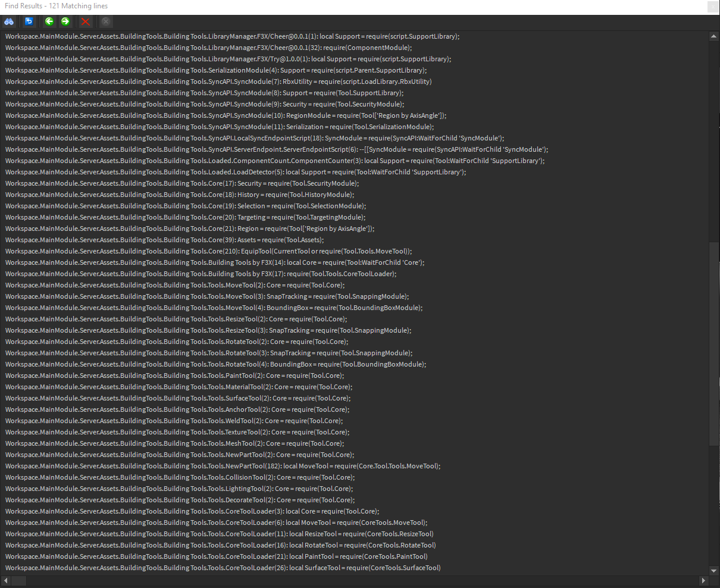Select SyncModule(8) Support result
Screen dimensions: 720x588
[205, 93]
